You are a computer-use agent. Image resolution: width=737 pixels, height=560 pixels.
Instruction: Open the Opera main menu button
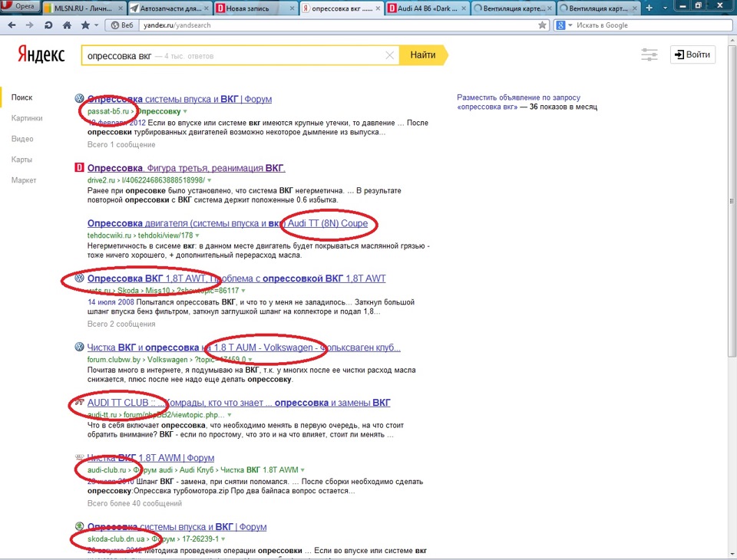20,7
